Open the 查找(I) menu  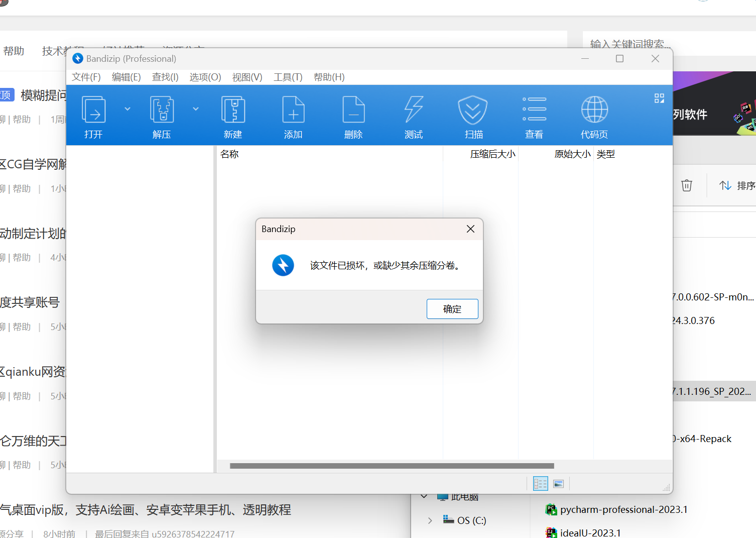[165, 77]
